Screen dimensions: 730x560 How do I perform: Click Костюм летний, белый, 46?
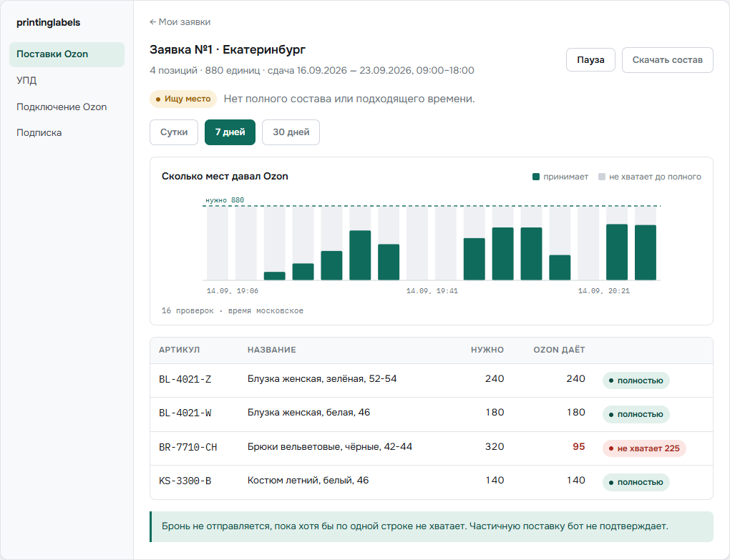pyautogui.click(x=308, y=480)
